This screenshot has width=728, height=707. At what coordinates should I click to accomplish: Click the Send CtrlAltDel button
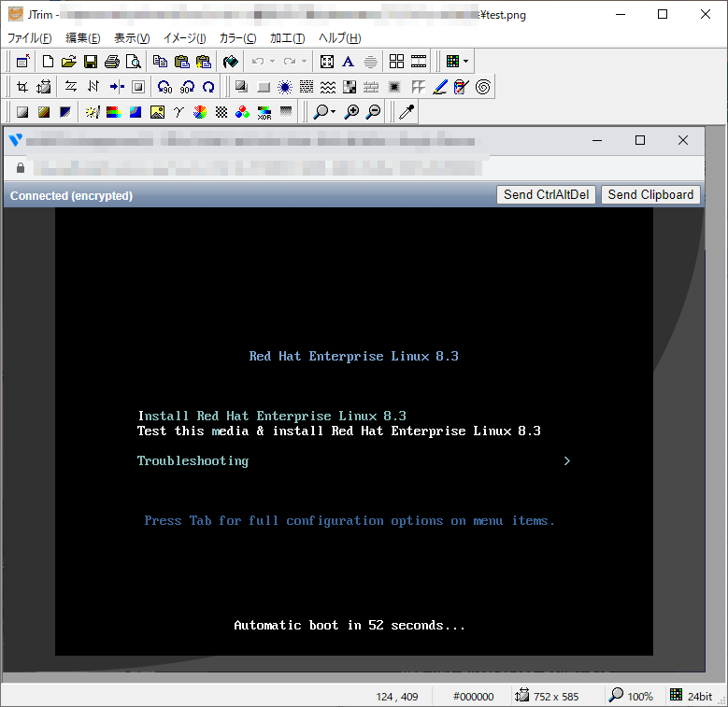pyautogui.click(x=546, y=195)
